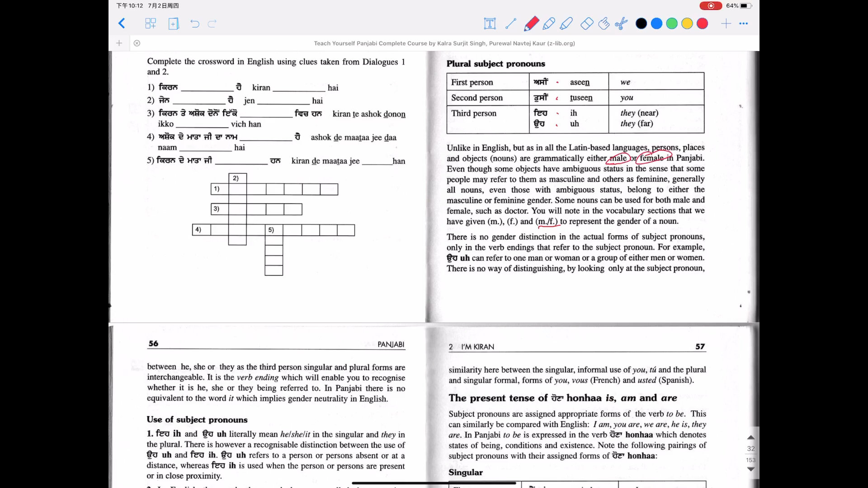Redo the last undone action
868x488 pixels.
pos(212,23)
